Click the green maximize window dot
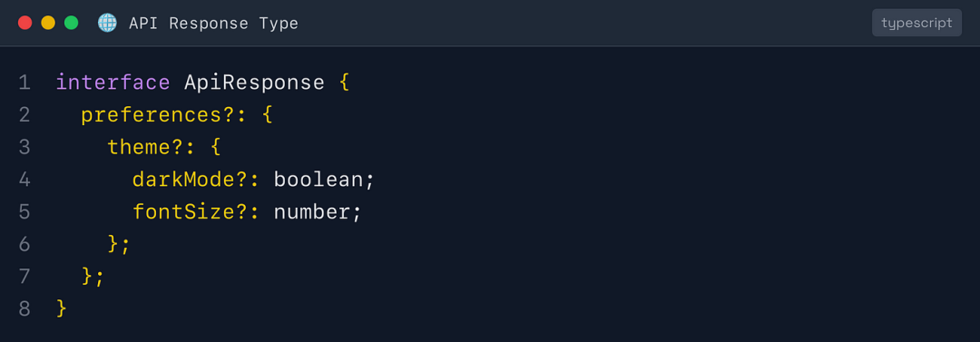This screenshot has height=342, width=980. point(72,24)
